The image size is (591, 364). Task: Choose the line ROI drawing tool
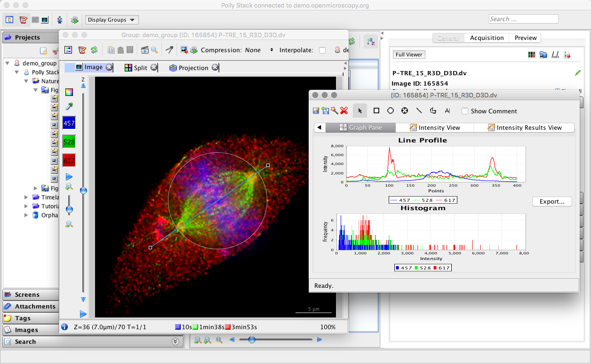point(419,111)
